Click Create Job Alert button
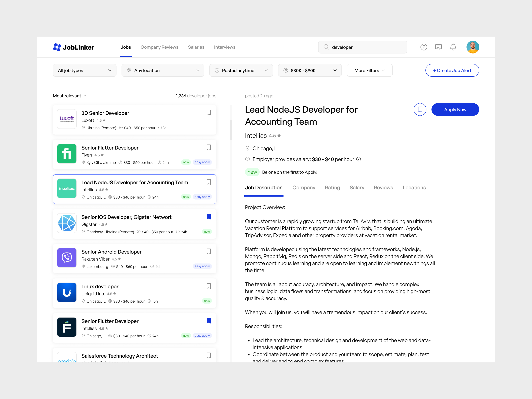The width and height of the screenshot is (532, 399). point(452,70)
